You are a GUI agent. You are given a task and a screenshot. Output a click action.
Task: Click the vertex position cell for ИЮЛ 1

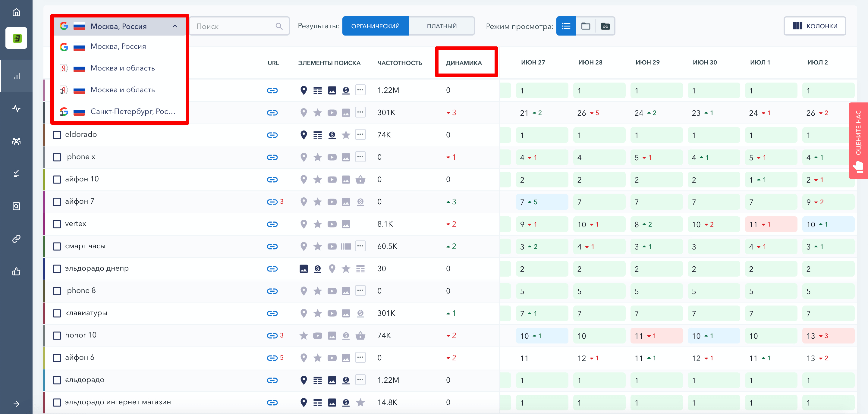pyautogui.click(x=771, y=224)
